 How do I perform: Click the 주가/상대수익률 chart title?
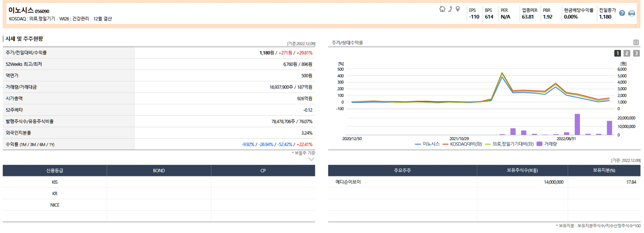[x=347, y=43]
